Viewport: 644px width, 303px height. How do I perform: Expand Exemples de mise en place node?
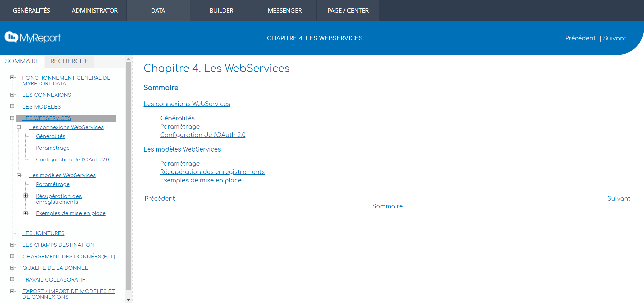point(26,213)
